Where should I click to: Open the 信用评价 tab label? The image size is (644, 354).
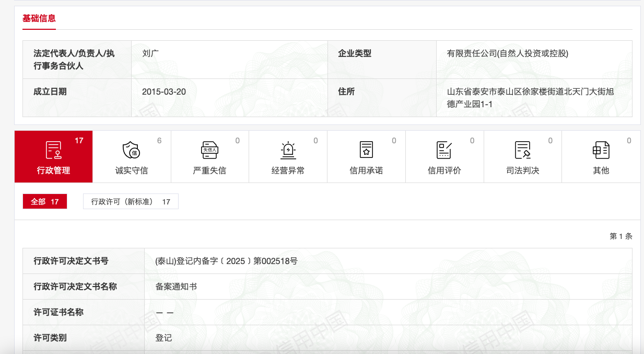[444, 170]
